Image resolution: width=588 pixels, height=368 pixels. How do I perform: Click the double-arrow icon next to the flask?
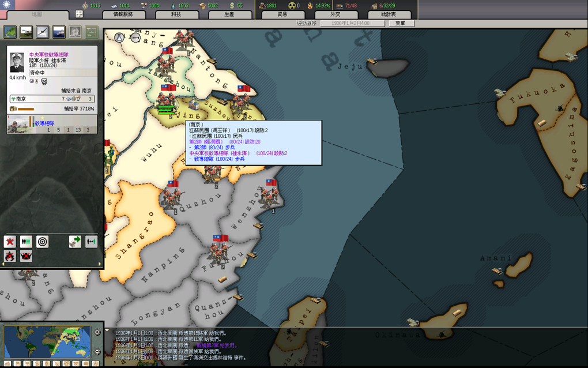(x=135, y=37)
